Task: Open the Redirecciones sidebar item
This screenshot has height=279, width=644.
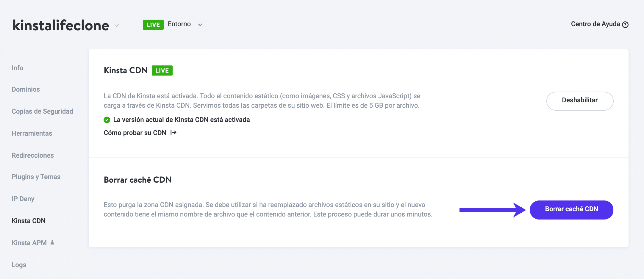Action: click(x=33, y=155)
